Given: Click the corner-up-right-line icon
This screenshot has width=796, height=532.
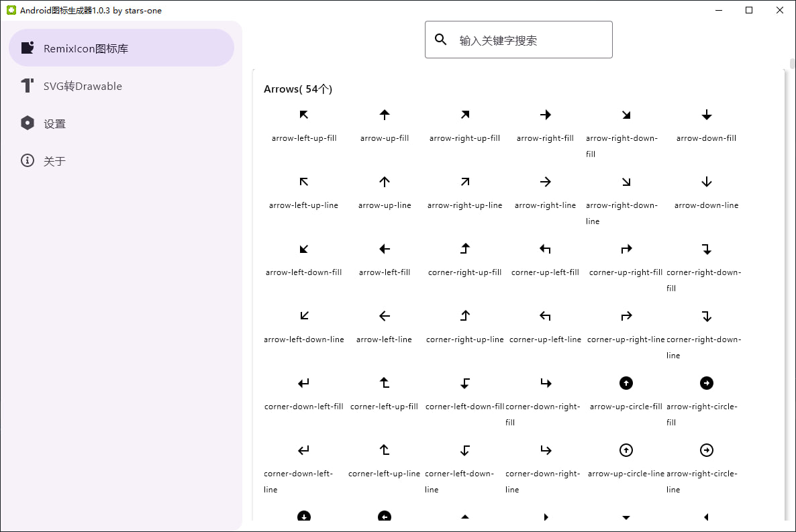Looking at the screenshot, I should point(626,316).
